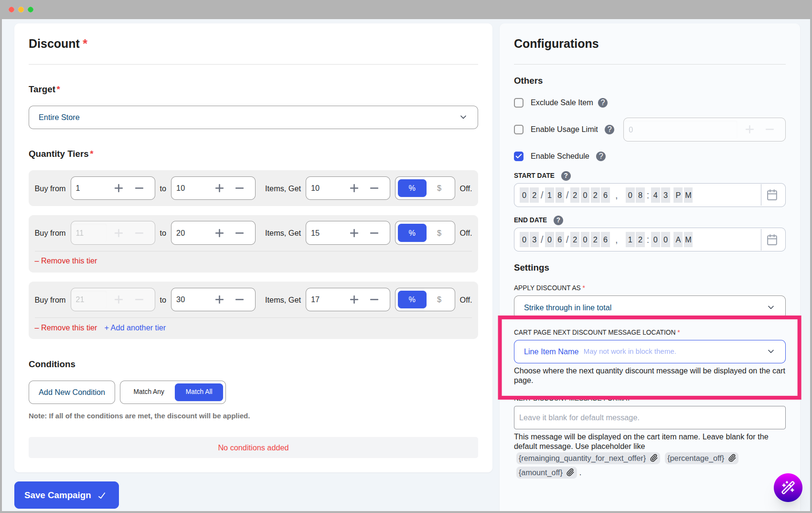The height and width of the screenshot is (513, 812).
Task: Open the End Date calendar picker
Action: (772, 240)
